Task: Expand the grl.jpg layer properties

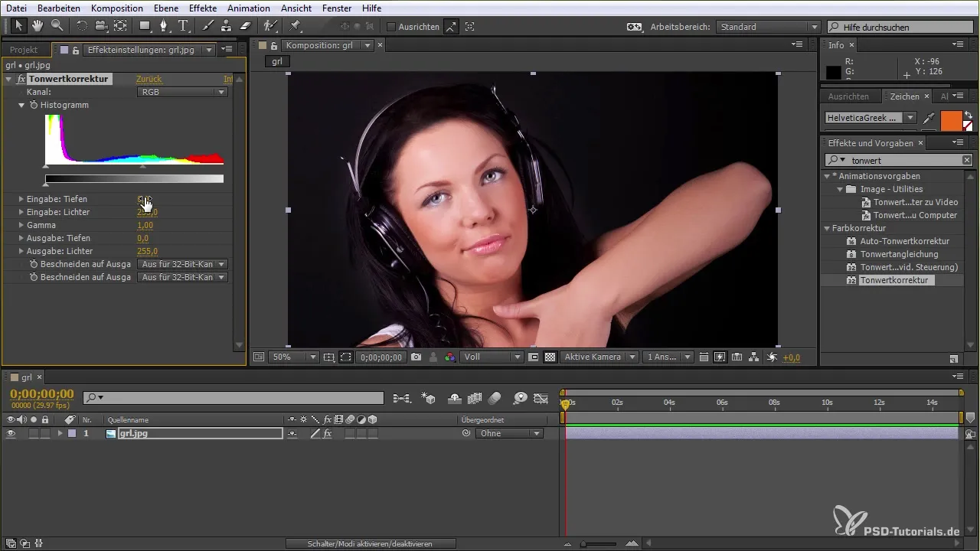Action: tap(60, 433)
